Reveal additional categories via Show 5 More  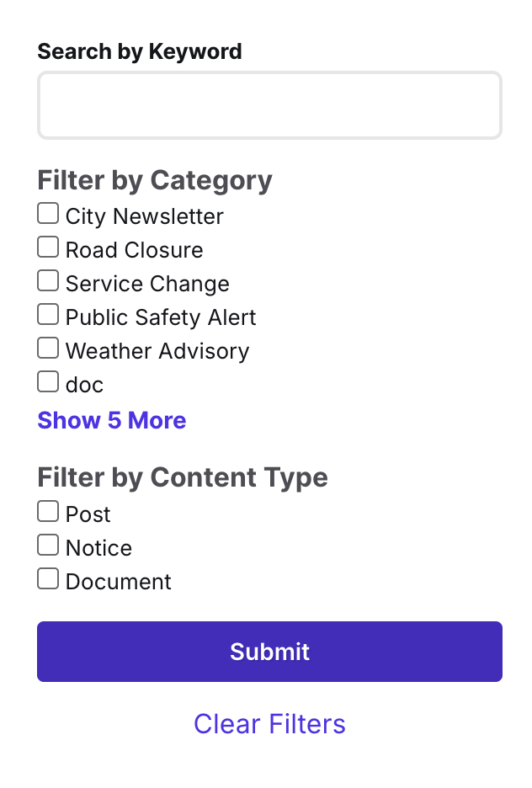click(111, 420)
